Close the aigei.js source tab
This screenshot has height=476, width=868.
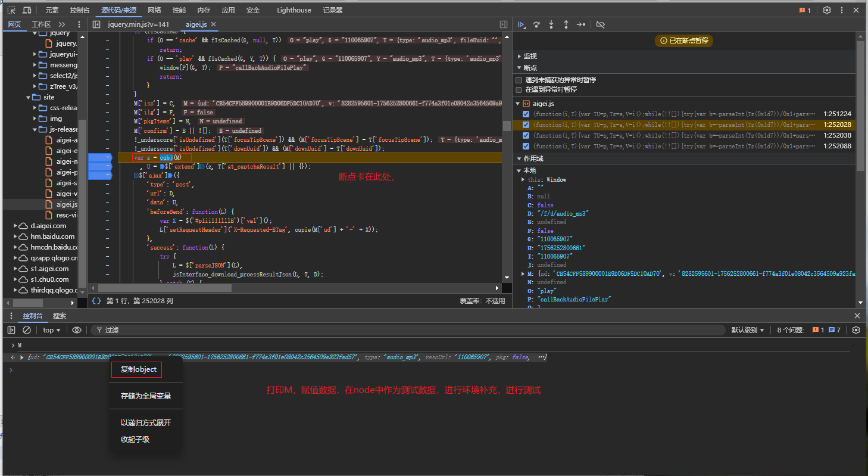214,24
